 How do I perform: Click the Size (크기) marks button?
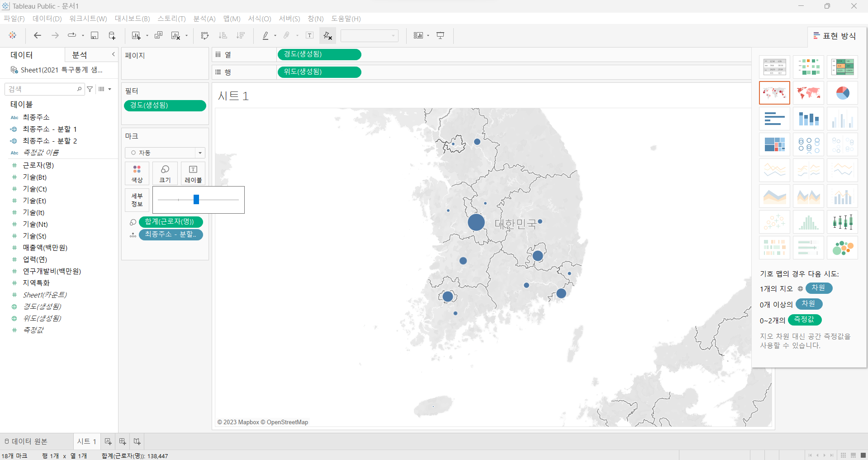[165, 173]
